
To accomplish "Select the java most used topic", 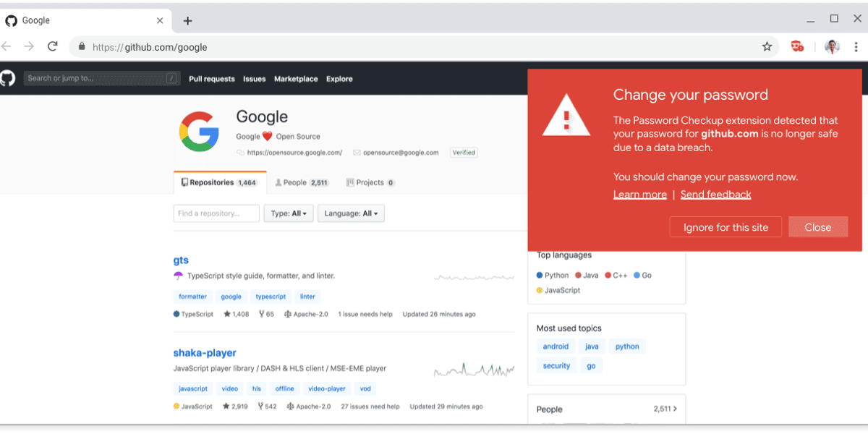I will coord(592,346).
